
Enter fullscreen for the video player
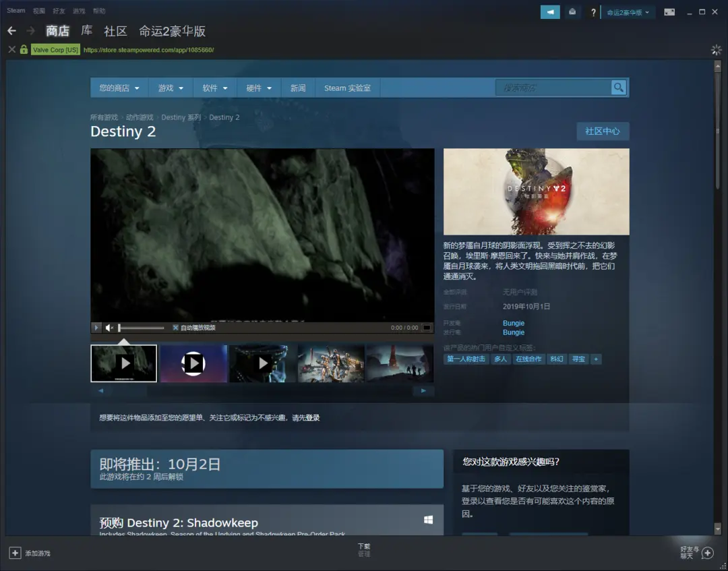(427, 328)
